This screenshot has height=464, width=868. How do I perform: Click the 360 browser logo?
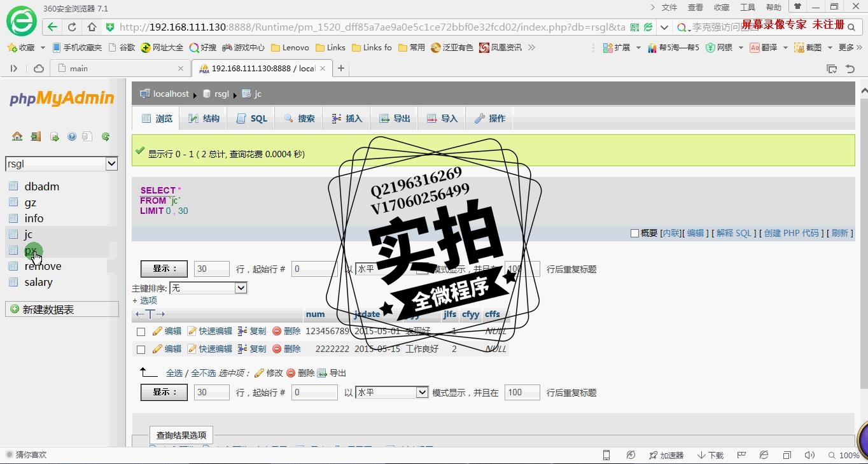point(21,21)
